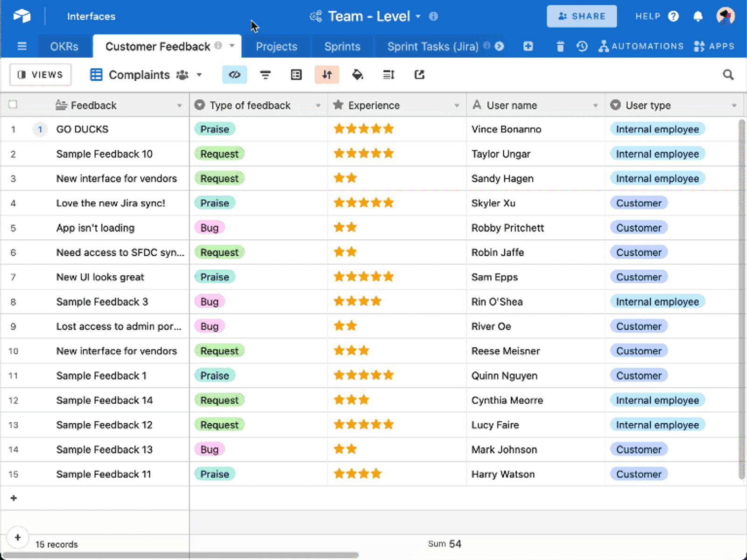Open the Sprints tab

coord(342,47)
